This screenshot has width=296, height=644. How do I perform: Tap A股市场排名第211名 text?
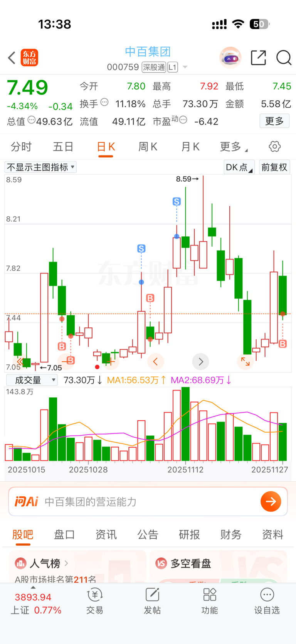click(55, 579)
